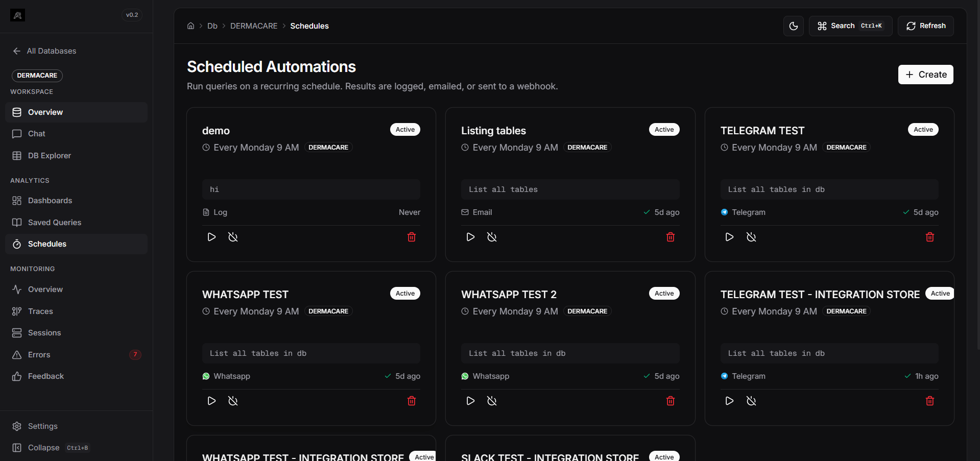Click Log icon in demo card
The height and width of the screenshot is (461, 980).
coord(206,212)
